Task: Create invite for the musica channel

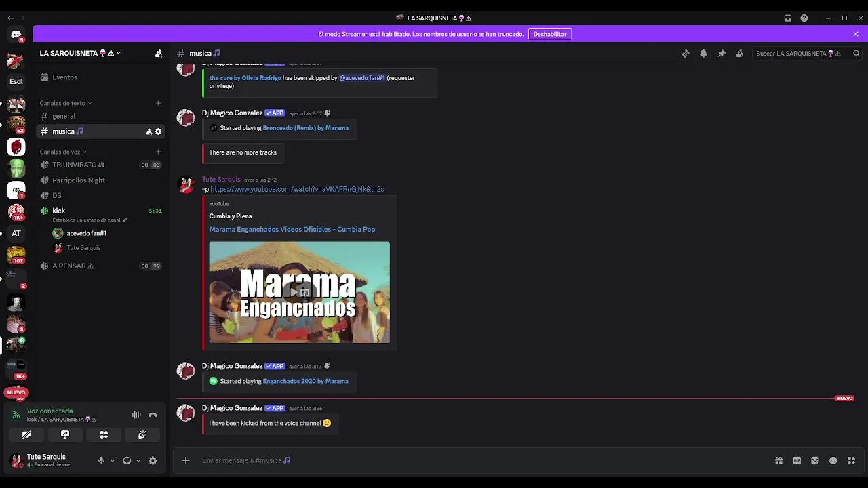Action: (x=149, y=131)
